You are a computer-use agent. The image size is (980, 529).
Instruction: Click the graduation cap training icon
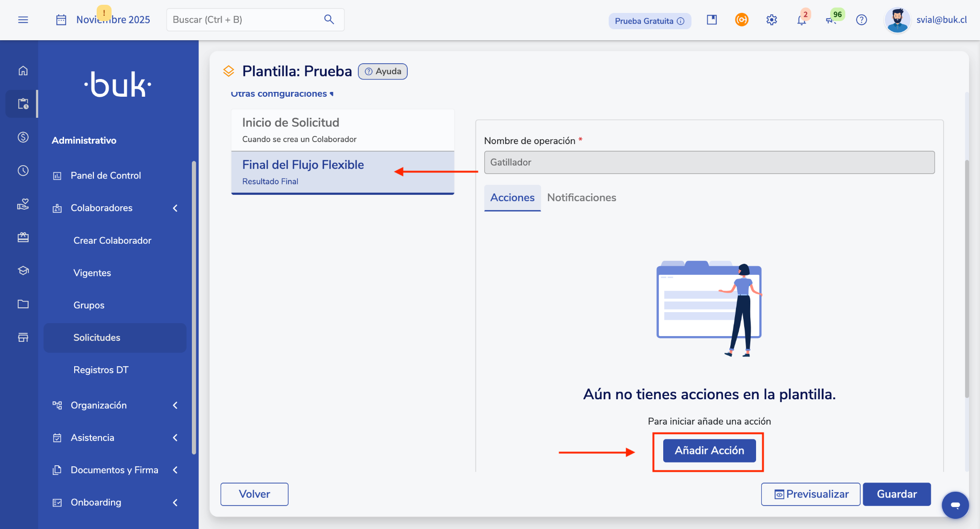tap(23, 270)
